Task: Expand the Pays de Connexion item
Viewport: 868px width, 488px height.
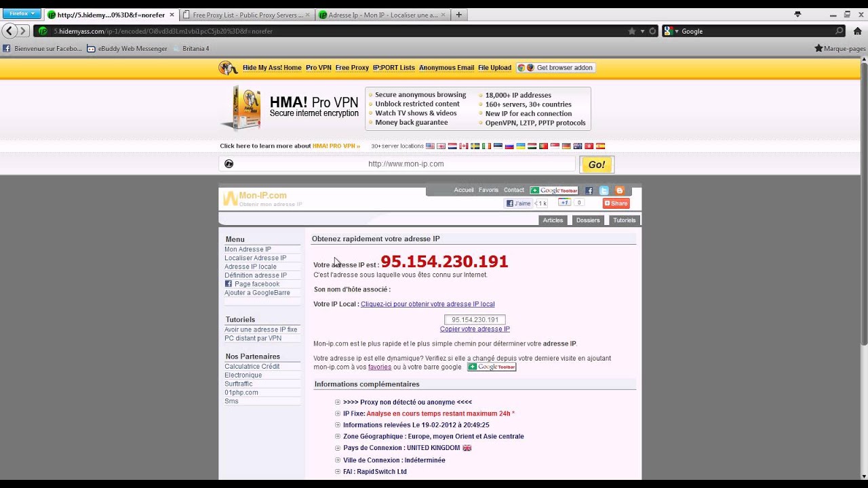Action: point(338,448)
